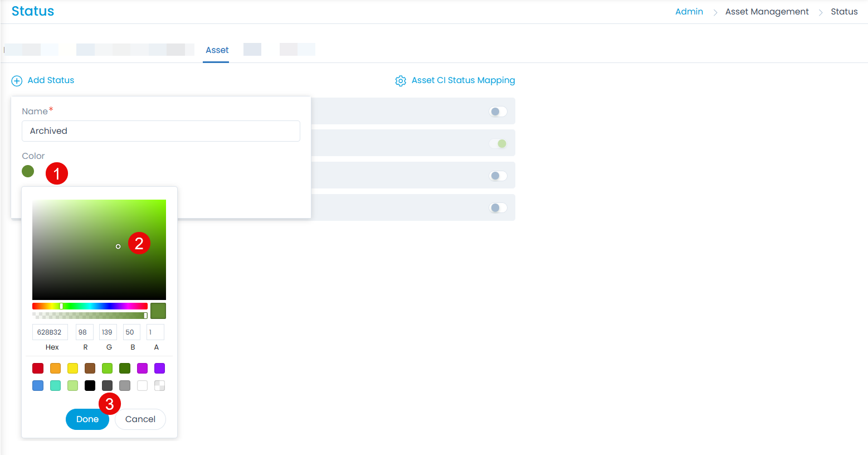Navigate to Admin via breadcrumb link
The width and height of the screenshot is (868, 455).
tap(689, 11)
